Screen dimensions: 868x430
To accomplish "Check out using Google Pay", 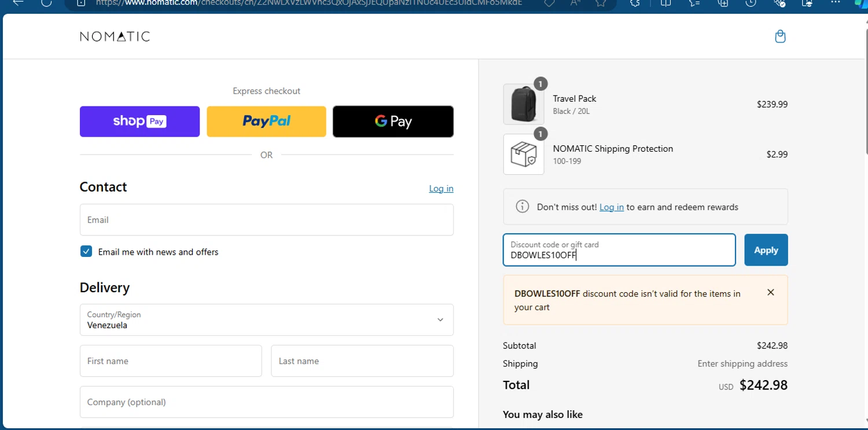I will pos(393,122).
